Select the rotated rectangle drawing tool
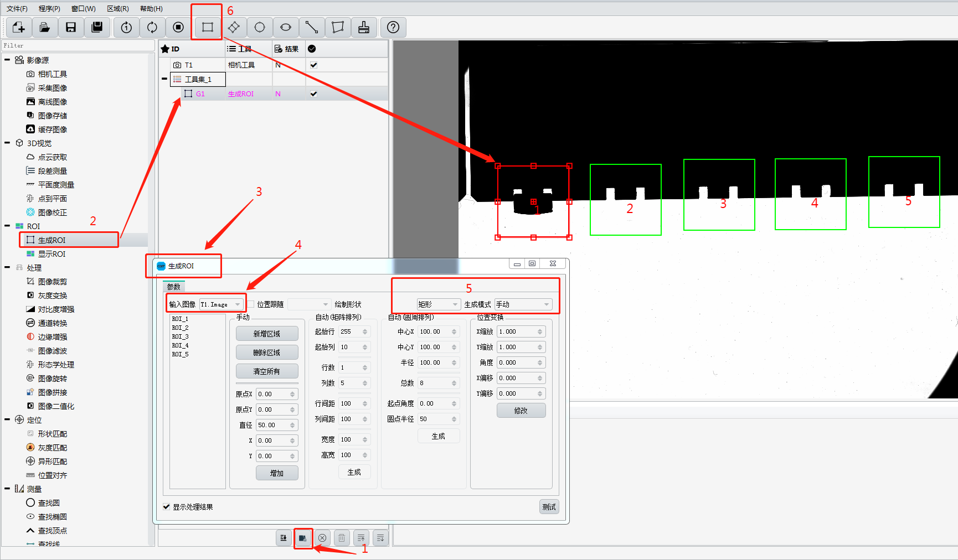The height and width of the screenshot is (560, 958). [234, 27]
